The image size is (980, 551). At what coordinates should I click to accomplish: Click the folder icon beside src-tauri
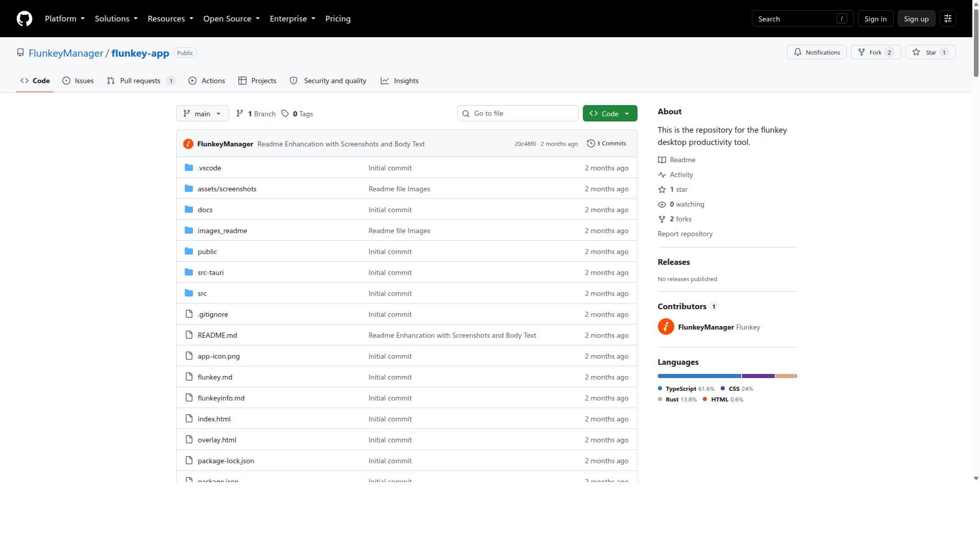coord(189,272)
